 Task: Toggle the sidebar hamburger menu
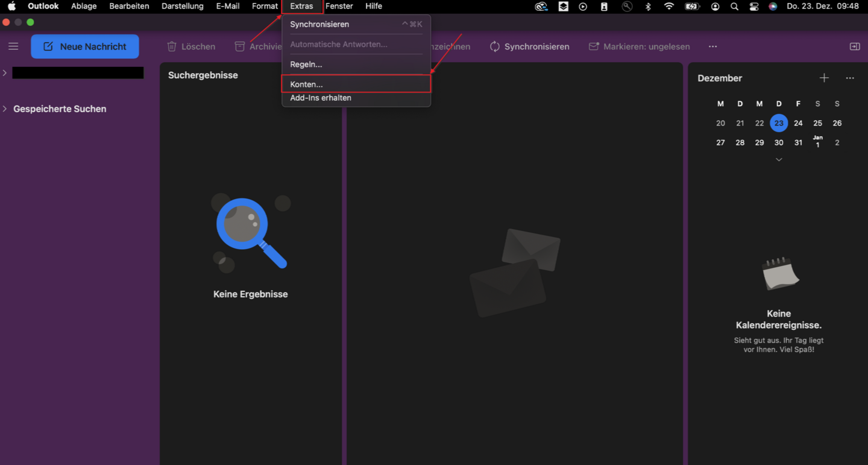click(13, 46)
